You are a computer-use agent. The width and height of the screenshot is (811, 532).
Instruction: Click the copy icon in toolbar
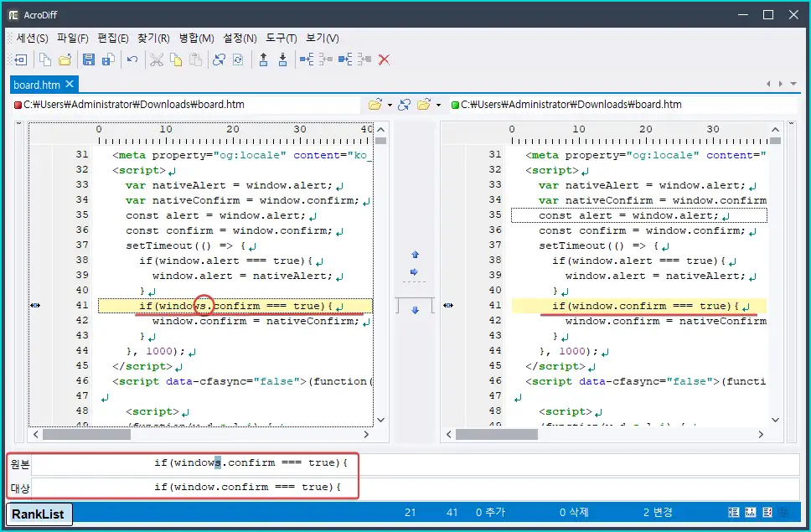(x=176, y=60)
